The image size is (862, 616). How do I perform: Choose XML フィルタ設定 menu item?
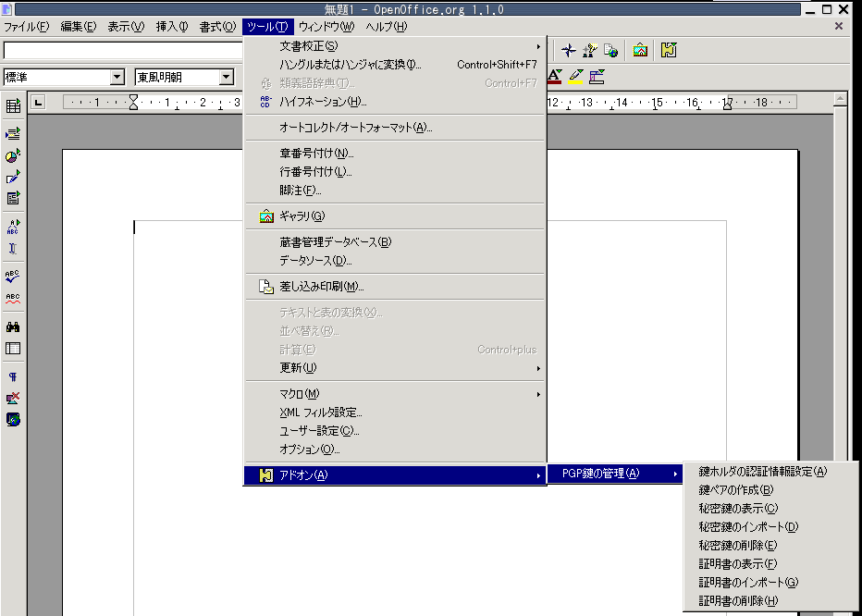coord(395,413)
